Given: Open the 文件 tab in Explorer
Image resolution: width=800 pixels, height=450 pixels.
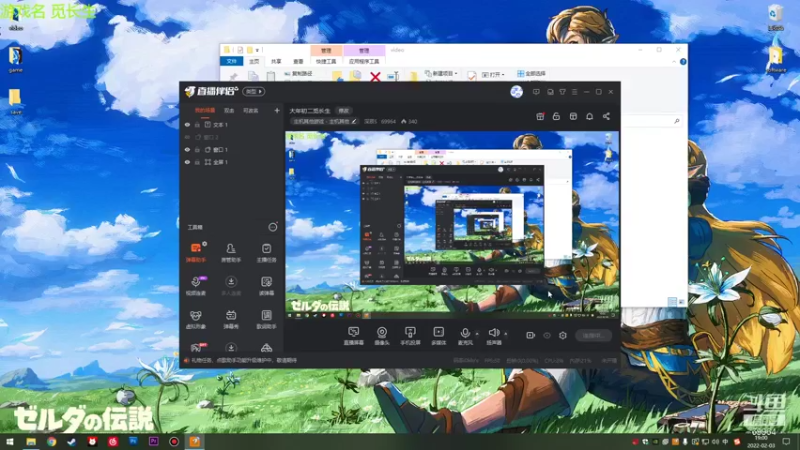Looking at the screenshot, I should pos(232,61).
